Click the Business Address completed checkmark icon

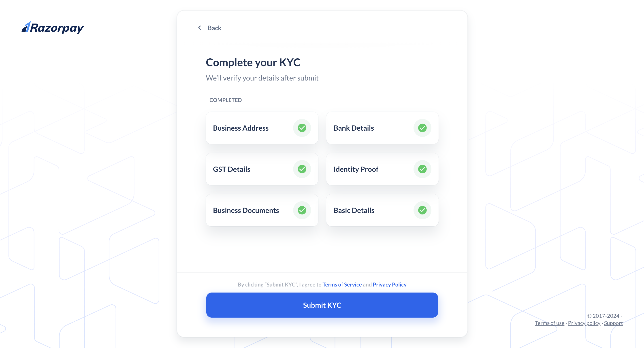pos(302,128)
